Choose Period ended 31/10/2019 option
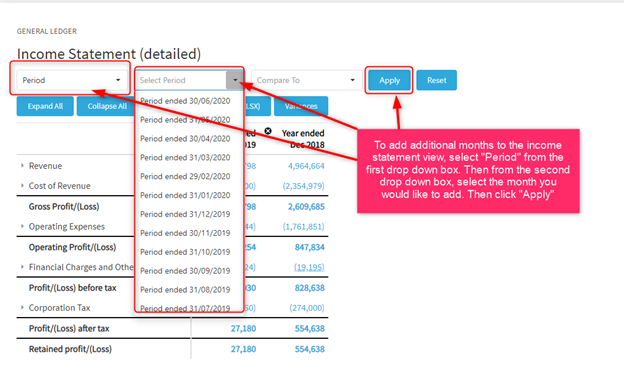This screenshot has height=372, width=624. coord(185,252)
